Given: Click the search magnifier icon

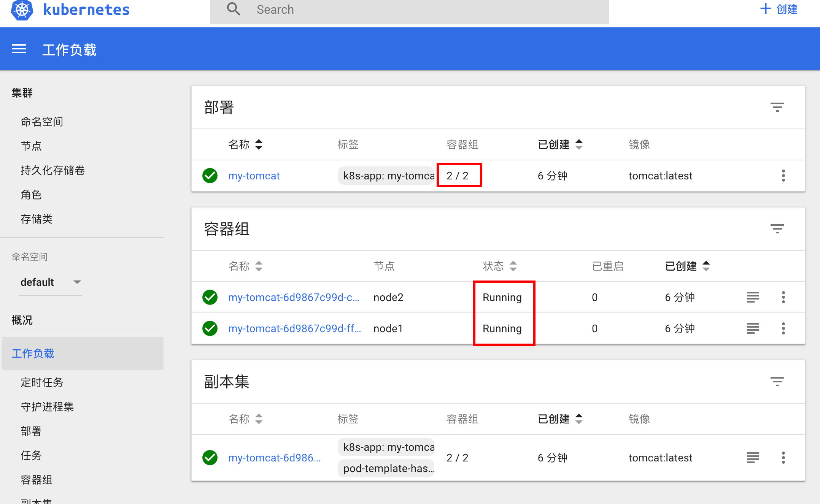Looking at the screenshot, I should point(234,9).
